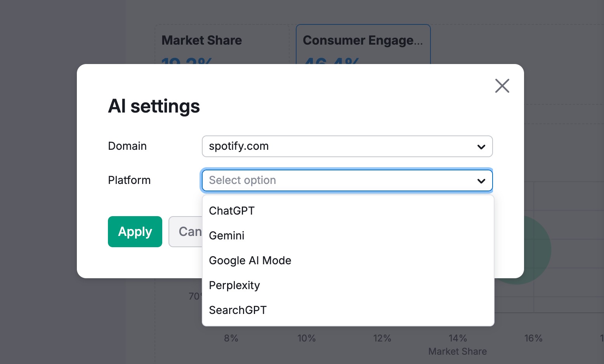Open the Domain dropdown
Screen dimensions: 604x364
click(x=347, y=146)
